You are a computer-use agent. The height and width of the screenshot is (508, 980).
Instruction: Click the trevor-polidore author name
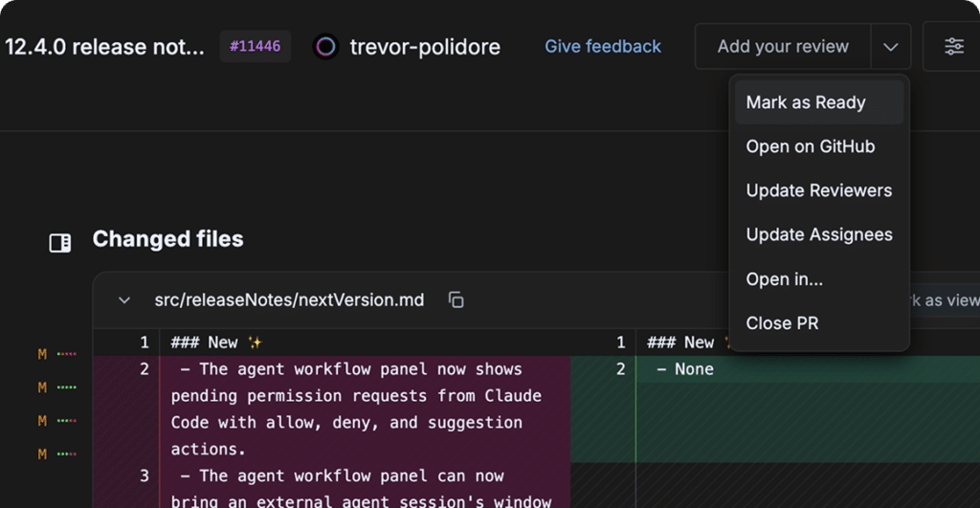point(425,46)
